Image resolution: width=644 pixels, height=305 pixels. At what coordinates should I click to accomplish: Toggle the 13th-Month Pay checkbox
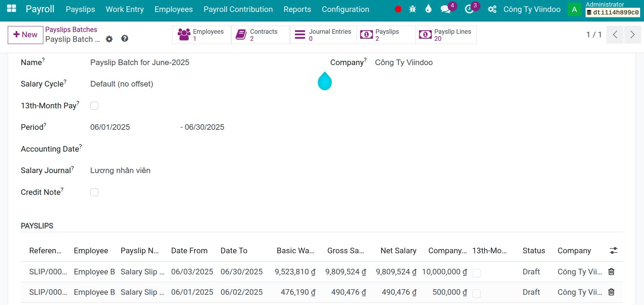[x=94, y=106]
